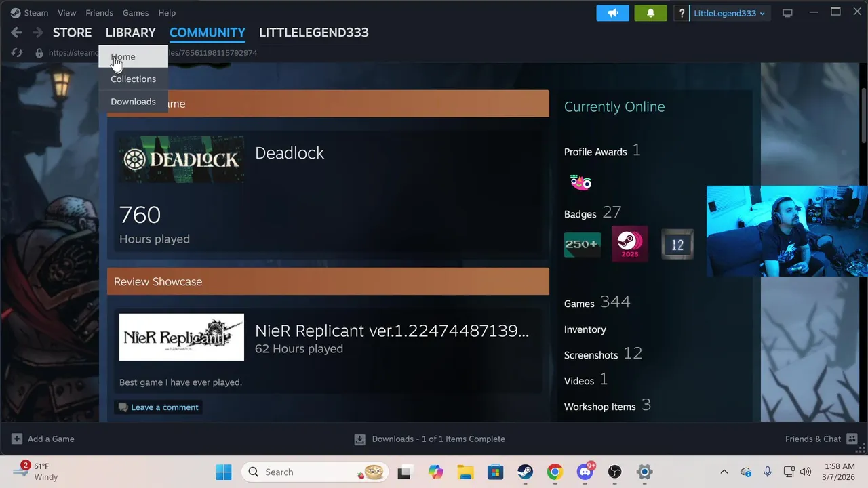Open the 12 years of service badge
Image resolution: width=868 pixels, height=488 pixels.
677,244
